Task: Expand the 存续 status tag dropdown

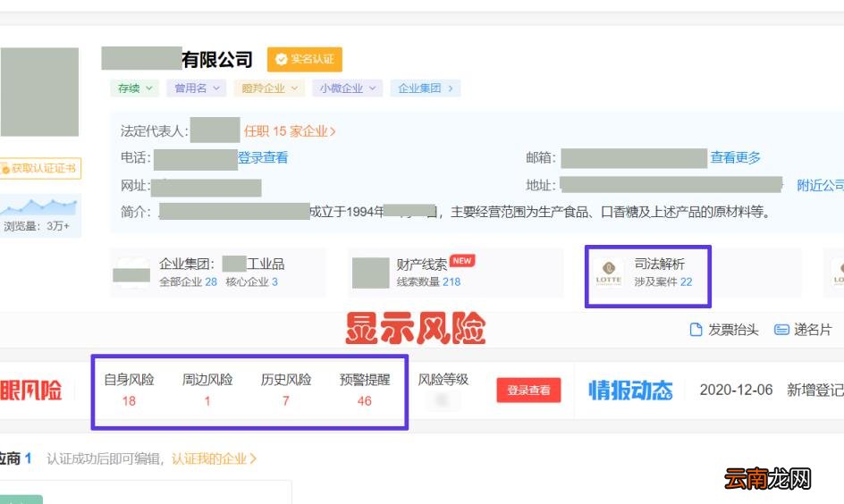Action: (135, 88)
